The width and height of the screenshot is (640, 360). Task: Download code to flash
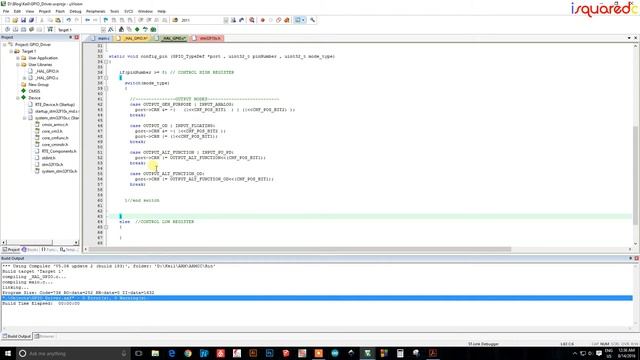(50, 29)
